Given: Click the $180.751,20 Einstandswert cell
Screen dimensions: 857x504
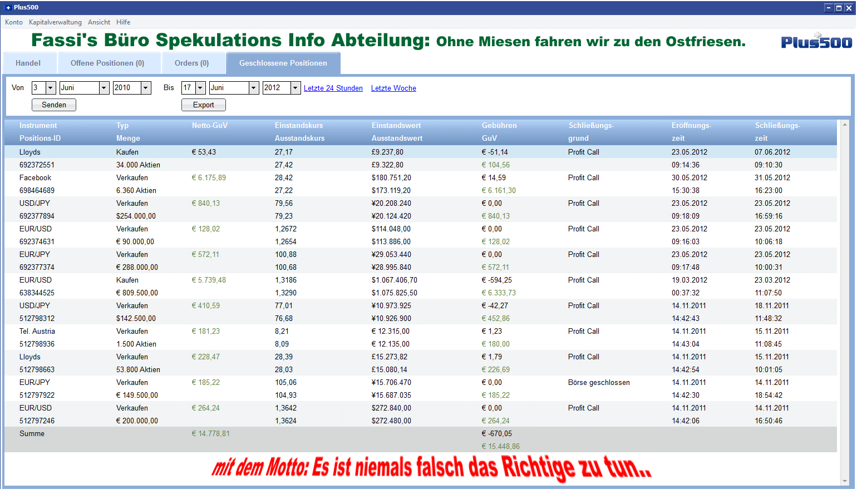Looking at the screenshot, I should (391, 177).
